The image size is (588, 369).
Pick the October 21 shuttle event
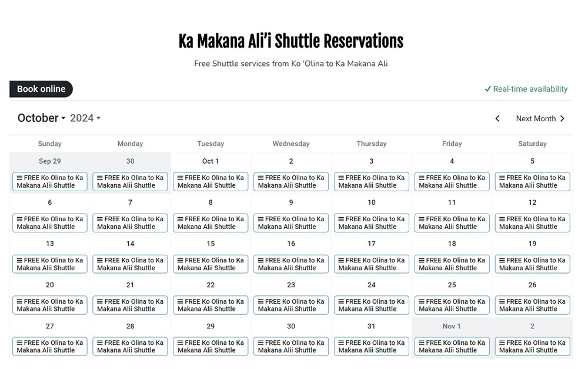(130, 305)
